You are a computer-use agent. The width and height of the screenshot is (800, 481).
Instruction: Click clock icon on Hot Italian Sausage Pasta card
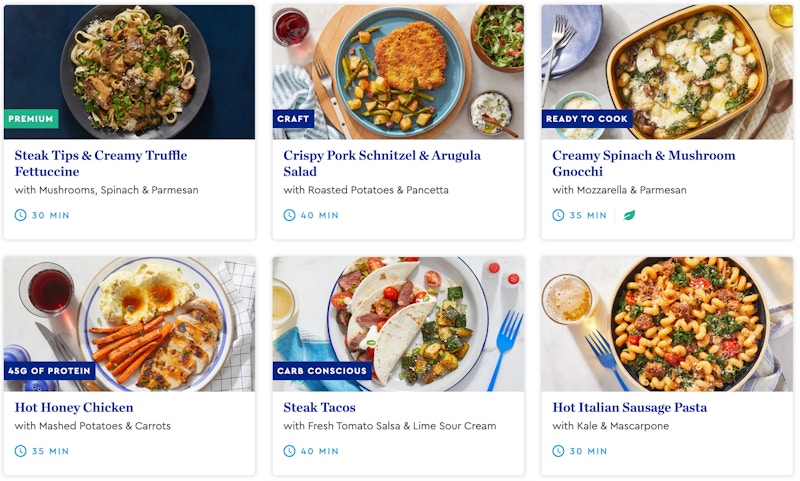559,451
